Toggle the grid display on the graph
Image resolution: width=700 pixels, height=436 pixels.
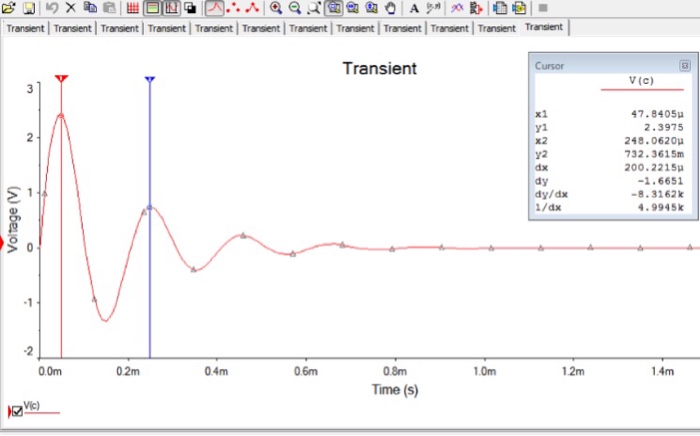click(133, 8)
